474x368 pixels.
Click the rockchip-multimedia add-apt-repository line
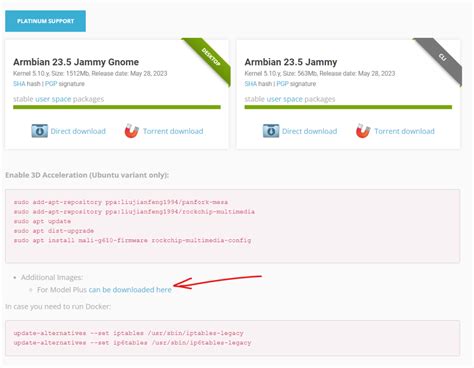(134, 212)
